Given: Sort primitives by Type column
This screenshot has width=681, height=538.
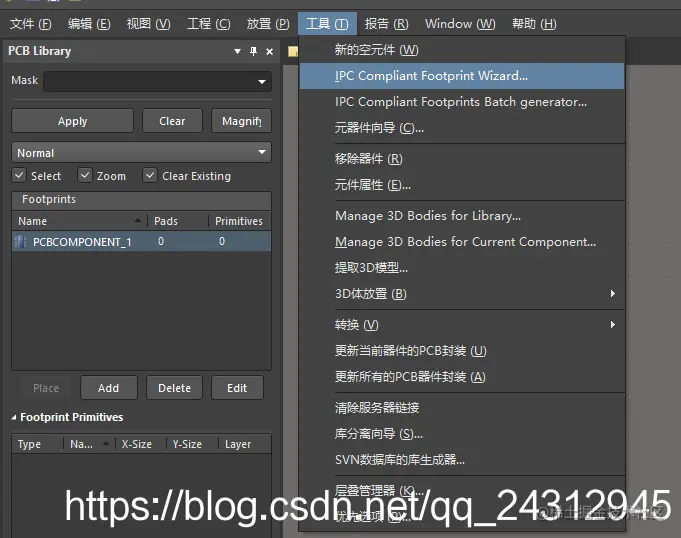Looking at the screenshot, I should [x=37, y=444].
